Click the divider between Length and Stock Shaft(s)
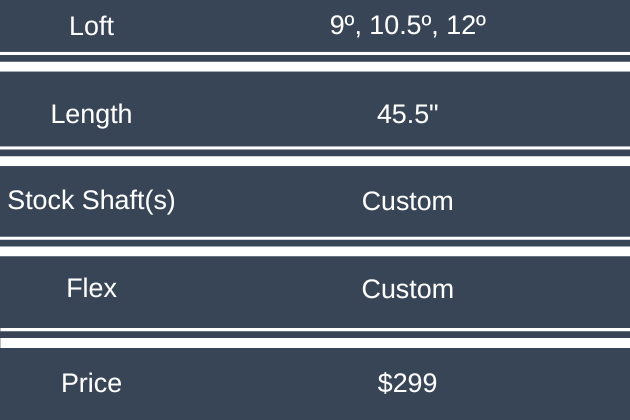 pyautogui.click(x=315, y=156)
